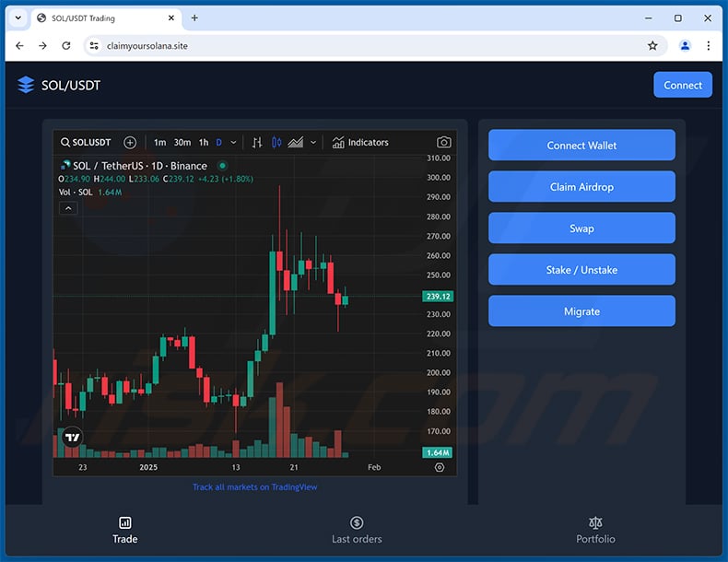This screenshot has height=562, width=728.
Task: Click the Connect button in the header
Action: point(683,85)
